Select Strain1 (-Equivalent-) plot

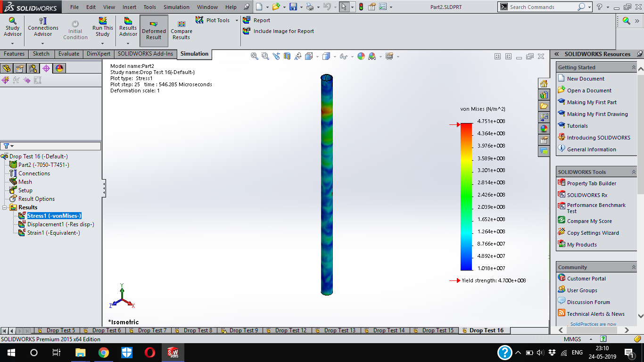click(x=53, y=233)
